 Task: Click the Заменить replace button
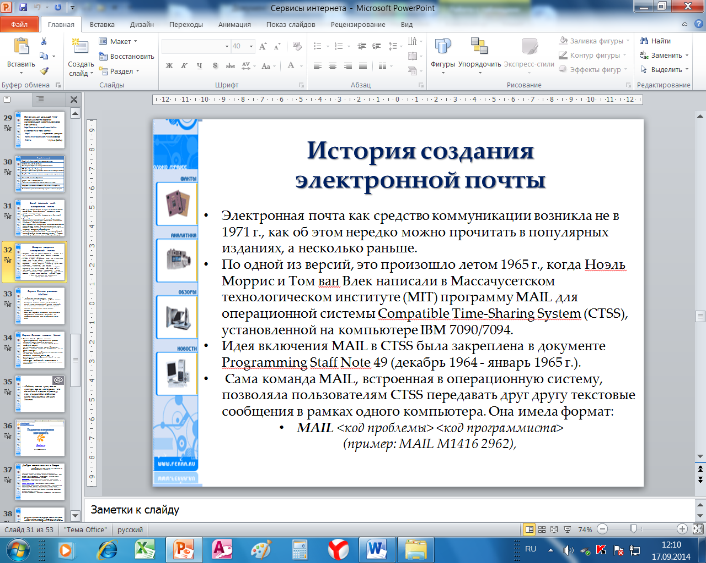pos(665,55)
